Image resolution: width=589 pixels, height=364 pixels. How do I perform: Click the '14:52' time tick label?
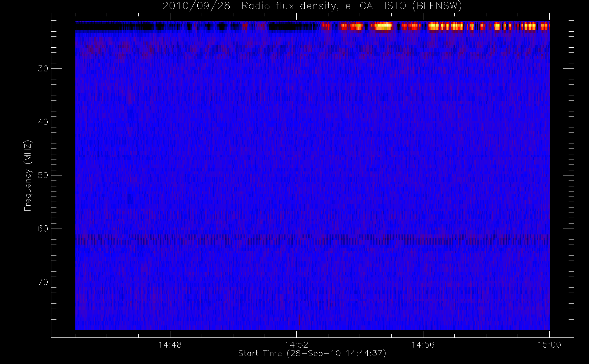pos(296,345)
